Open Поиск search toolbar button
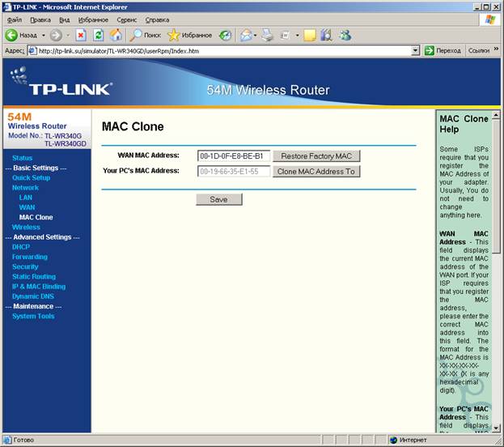Viewport: 504px width, 447px height. click(x=145, y=35)
